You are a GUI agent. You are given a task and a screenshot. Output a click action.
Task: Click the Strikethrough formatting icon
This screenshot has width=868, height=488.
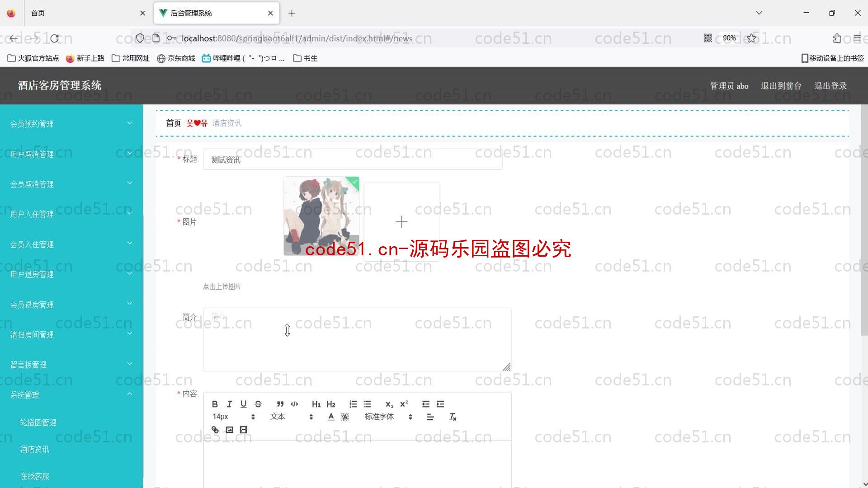point(258,404)
